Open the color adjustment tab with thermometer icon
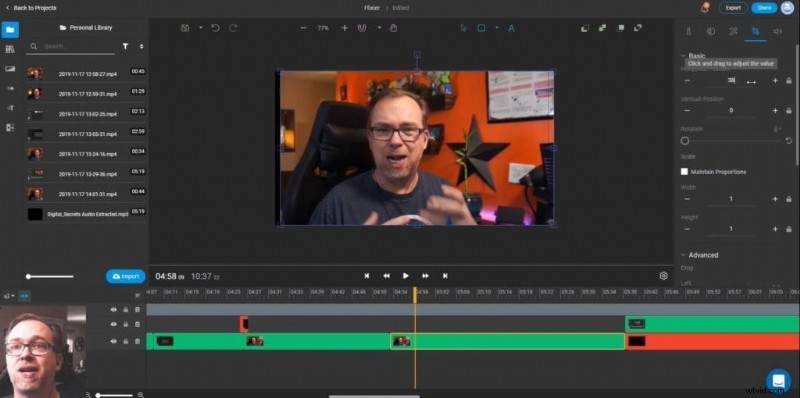 (688, 31)
